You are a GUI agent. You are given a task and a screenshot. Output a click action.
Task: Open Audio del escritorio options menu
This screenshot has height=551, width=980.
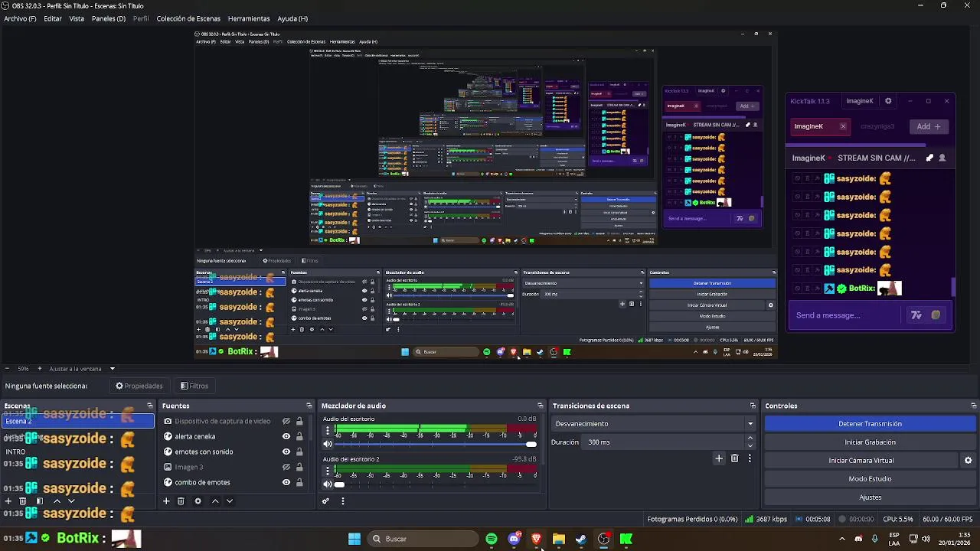point(328,431)
